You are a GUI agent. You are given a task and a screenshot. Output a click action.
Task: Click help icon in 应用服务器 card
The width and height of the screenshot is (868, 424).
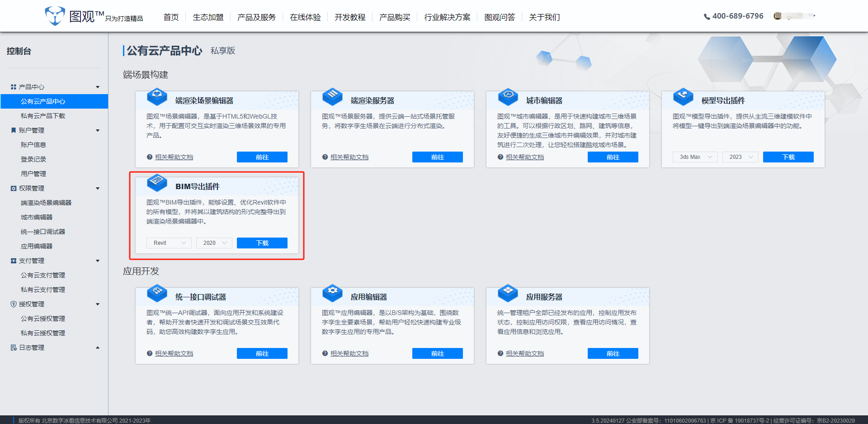click(x=500, y=353)
